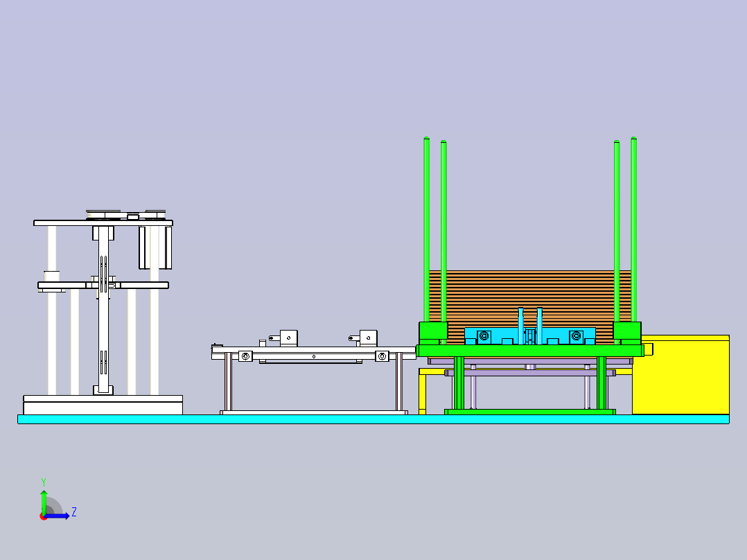This screenshot has height=560, width=747.
Task: Select the hanging panel under the tower's top plate
Action: pyautogui.click(x=155, y=247)
